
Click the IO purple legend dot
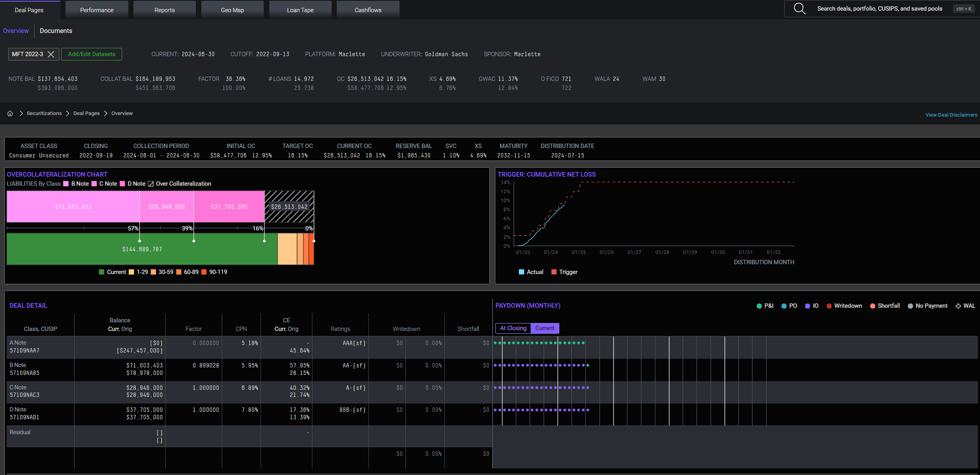tap(807, 306)
